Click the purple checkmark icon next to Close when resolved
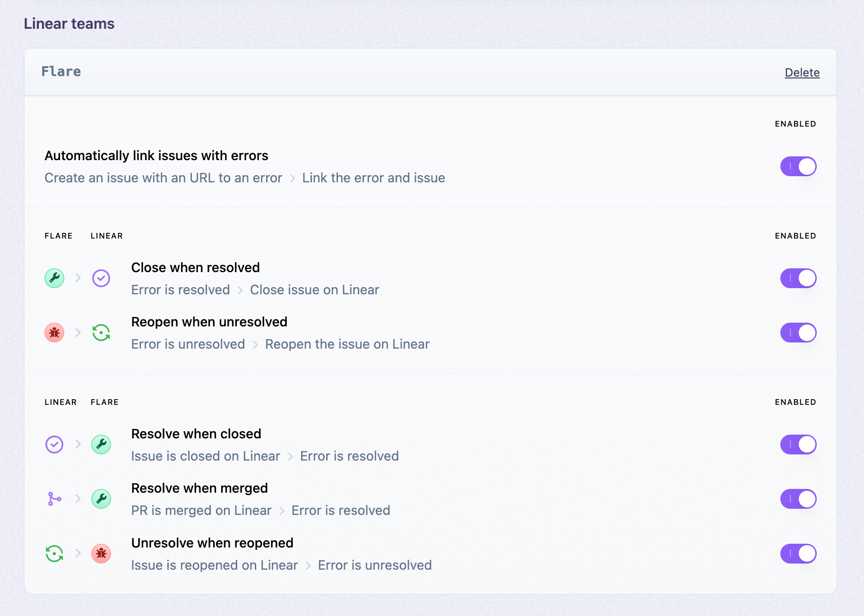The height and width of the screenshot is (616, 864). coord(101,278)
